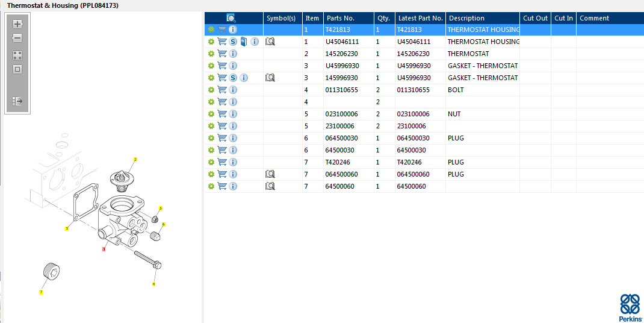Open info for NUT 023100006
Screen dimensions: 644x323
click(233, 114)
